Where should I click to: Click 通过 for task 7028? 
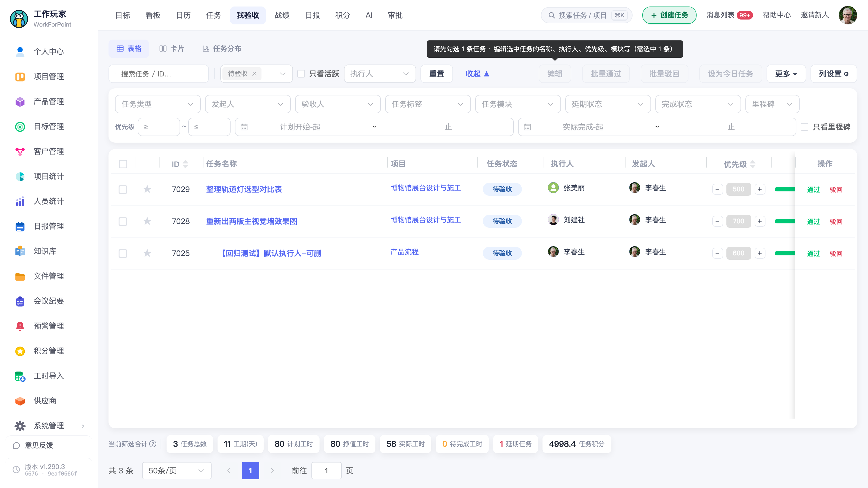(813, 221)
